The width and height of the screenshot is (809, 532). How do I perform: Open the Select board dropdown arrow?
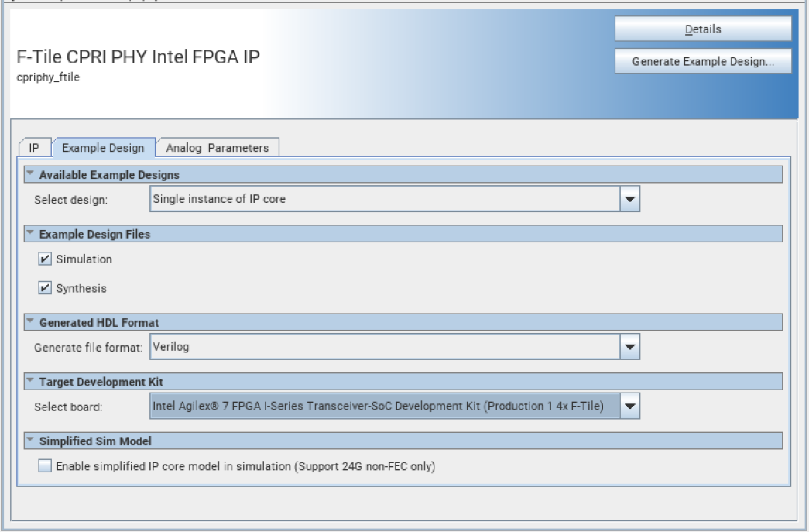pos(630,406)
